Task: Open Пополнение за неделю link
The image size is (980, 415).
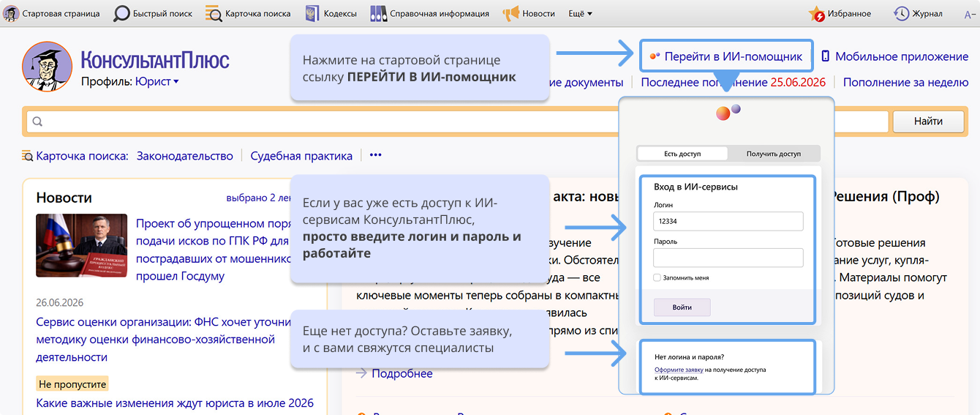Action: 905,82
